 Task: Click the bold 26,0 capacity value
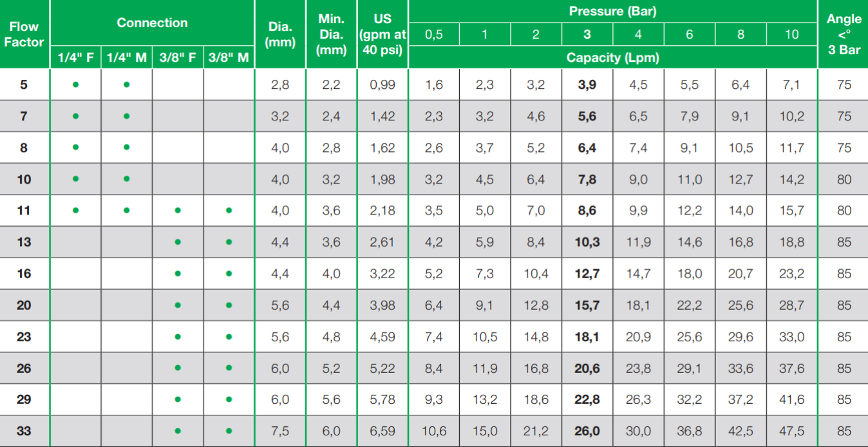[x=587, y=431]
